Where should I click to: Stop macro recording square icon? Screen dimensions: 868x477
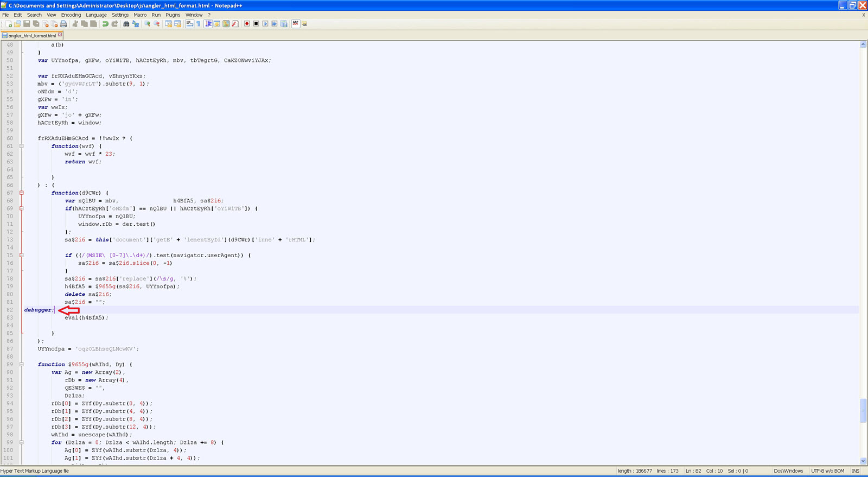click(x=256, y=24)
